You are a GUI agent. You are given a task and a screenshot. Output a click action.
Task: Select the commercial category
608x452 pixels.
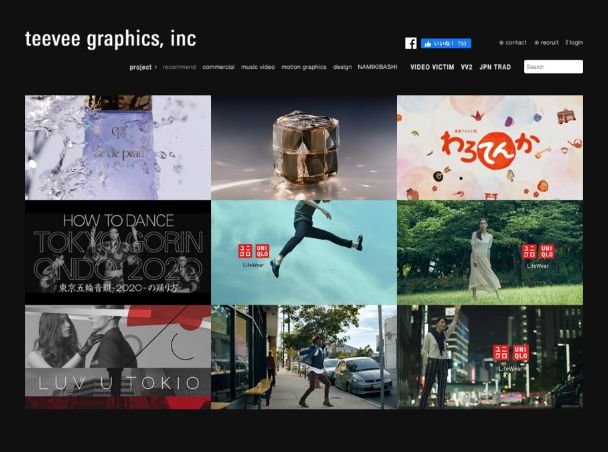(219, 67)
